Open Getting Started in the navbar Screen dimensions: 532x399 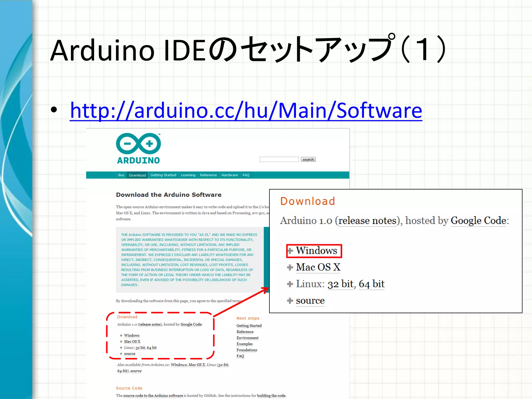(x=163, y=175)
